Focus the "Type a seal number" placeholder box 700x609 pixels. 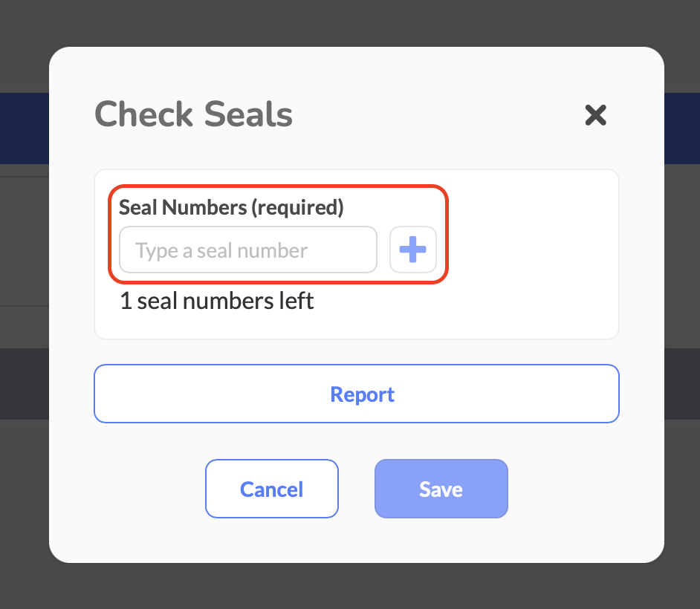coord(247,250)
